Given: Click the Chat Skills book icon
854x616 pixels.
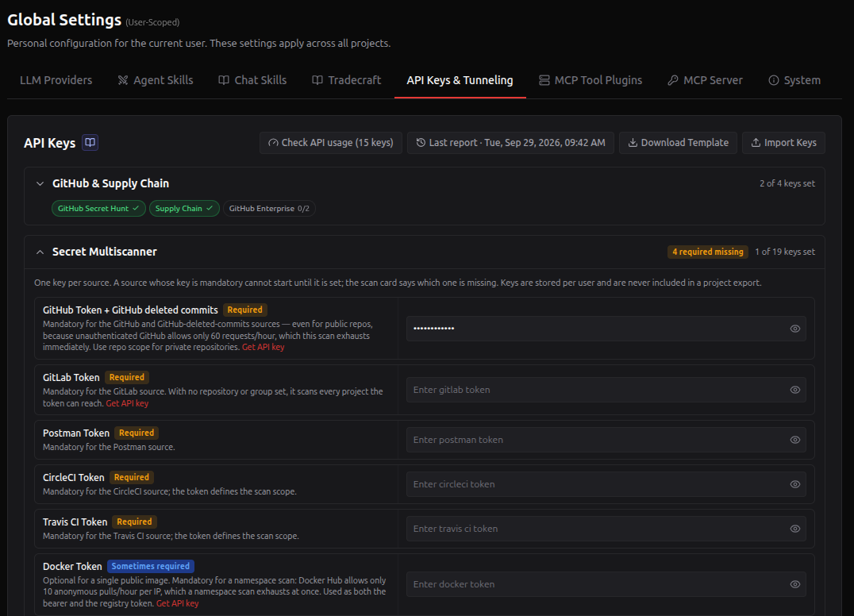Looking at the screenshot, I should (224, 80).
